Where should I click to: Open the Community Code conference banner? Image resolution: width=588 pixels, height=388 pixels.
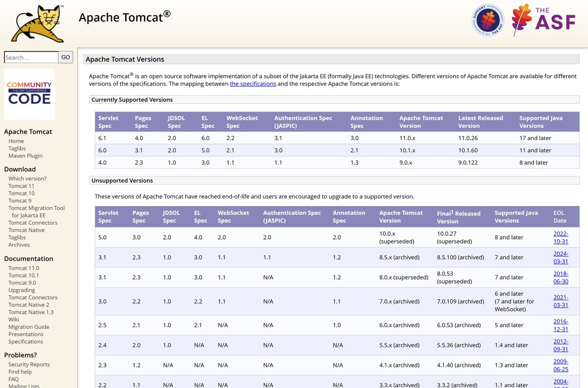click(29, 94)
